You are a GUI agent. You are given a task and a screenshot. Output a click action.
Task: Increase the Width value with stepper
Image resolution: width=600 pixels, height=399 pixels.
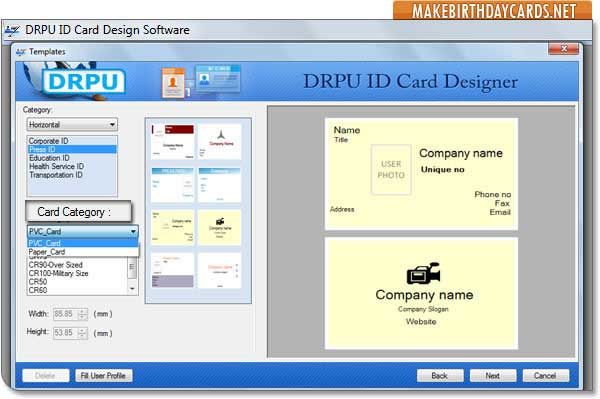tap(82, 311)
